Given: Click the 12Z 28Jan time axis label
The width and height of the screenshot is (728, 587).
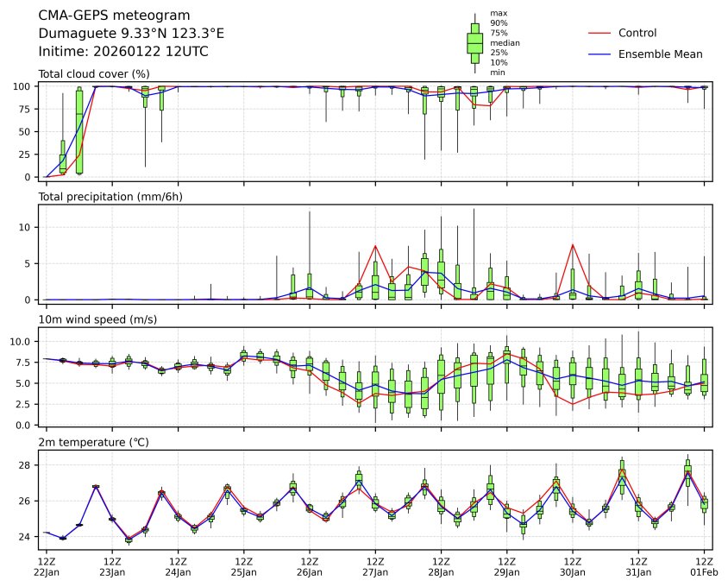Looking at the screenshot, I should pyautogui.click(x=441, y=566).
